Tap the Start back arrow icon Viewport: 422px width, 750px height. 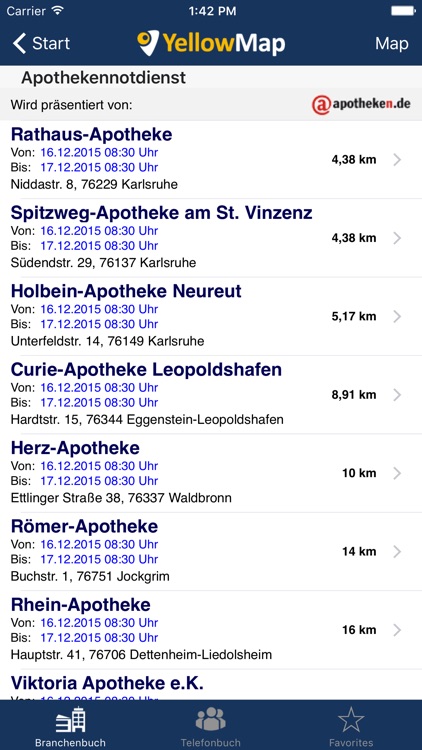(x=19, y=44)
